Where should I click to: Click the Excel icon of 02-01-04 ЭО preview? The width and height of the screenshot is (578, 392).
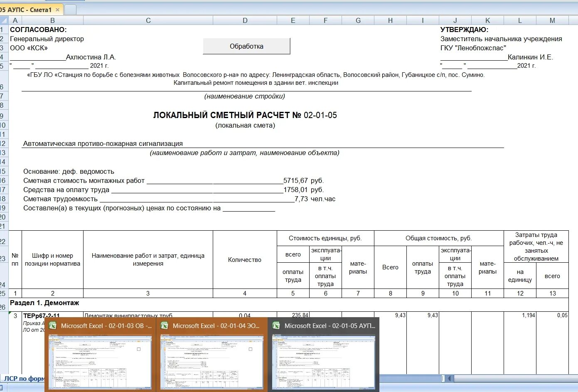pyautogui.click(x=165, y=326)
